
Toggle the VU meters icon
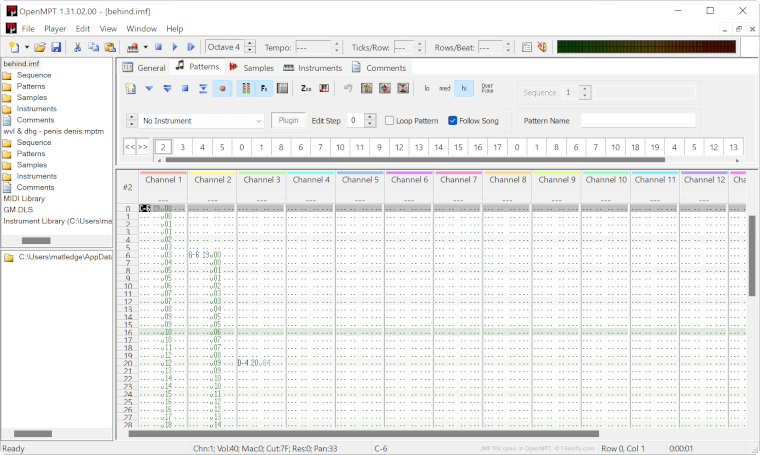point(246,88)
